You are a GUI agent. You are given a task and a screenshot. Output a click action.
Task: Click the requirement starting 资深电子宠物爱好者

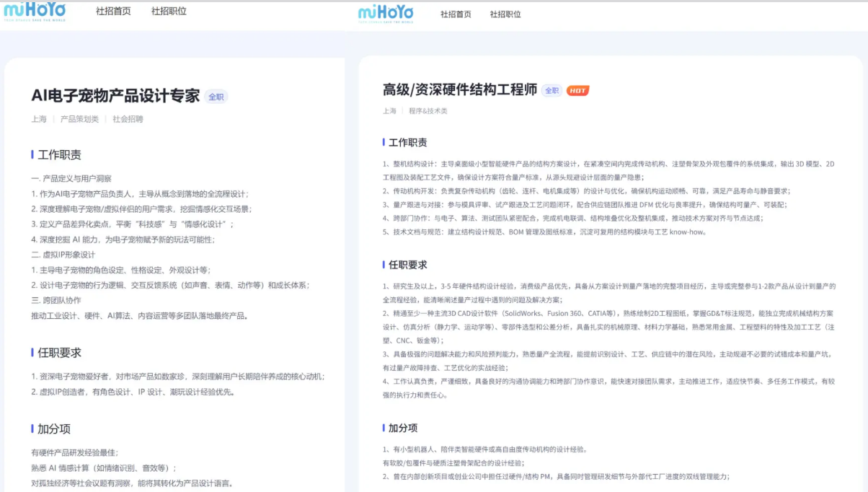[x=178, y=377]
